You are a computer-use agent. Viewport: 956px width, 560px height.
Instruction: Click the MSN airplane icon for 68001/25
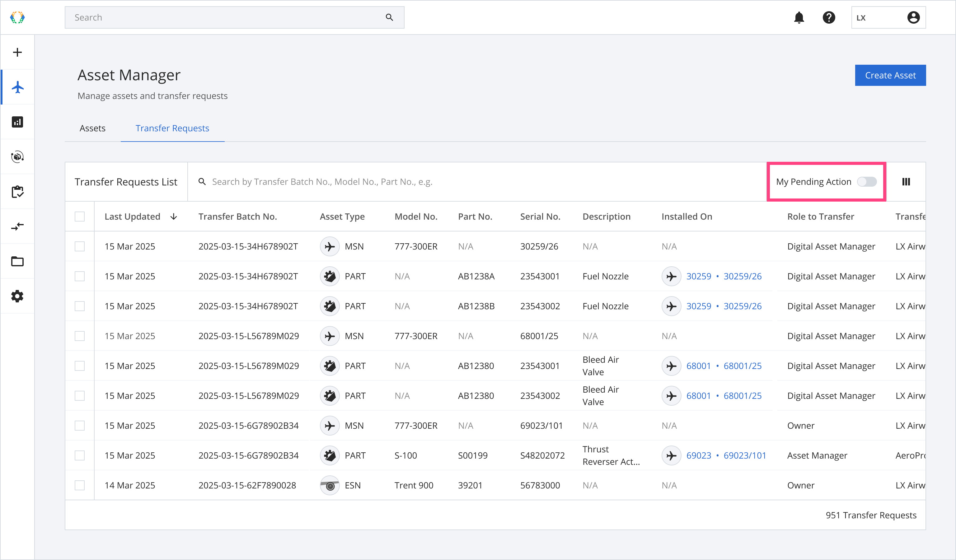tap(330, 336)
